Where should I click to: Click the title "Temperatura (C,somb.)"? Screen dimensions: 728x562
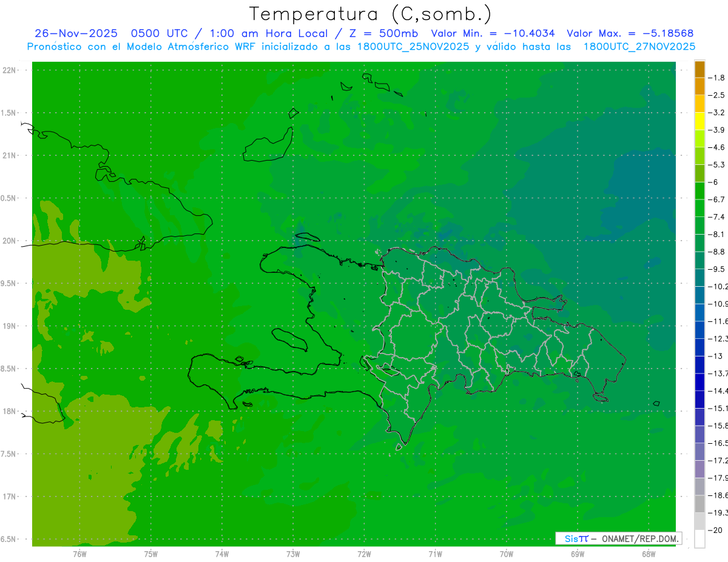pyautogui.click(x=370, y=13)
